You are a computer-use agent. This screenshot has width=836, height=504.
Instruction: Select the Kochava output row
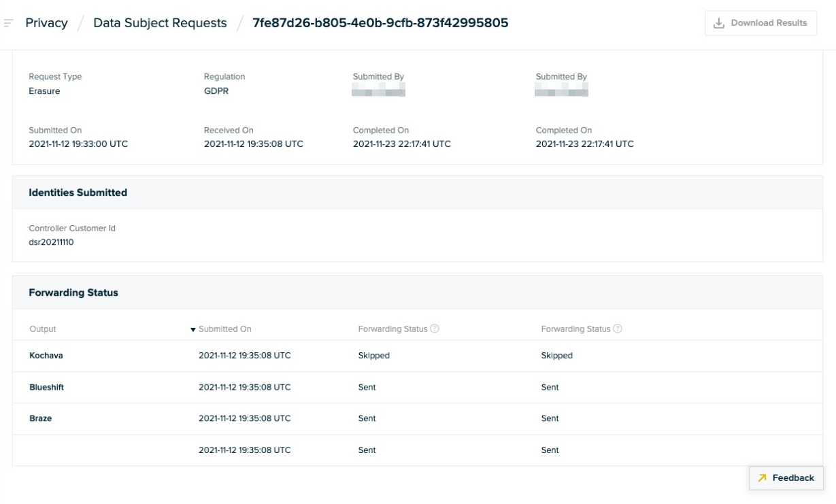coord(418,356)
